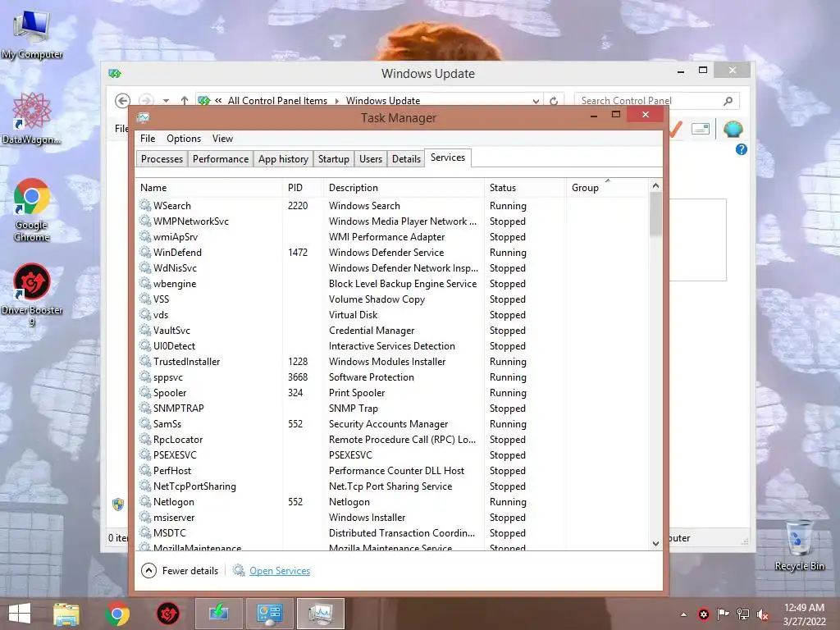Switch to Control Panel taskbar button

(x=269, y=614)
